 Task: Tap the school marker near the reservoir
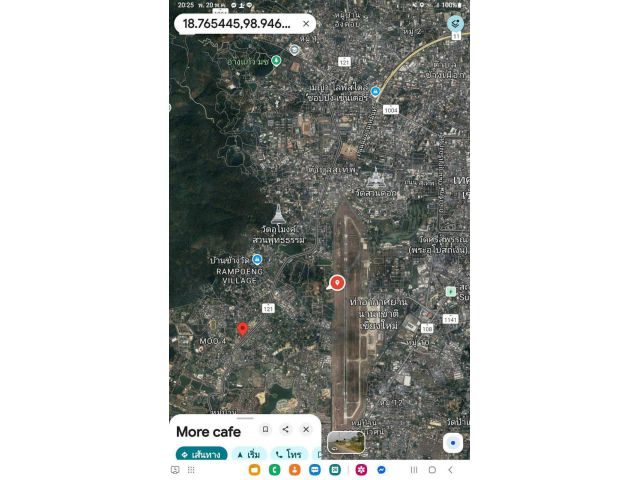294,50
